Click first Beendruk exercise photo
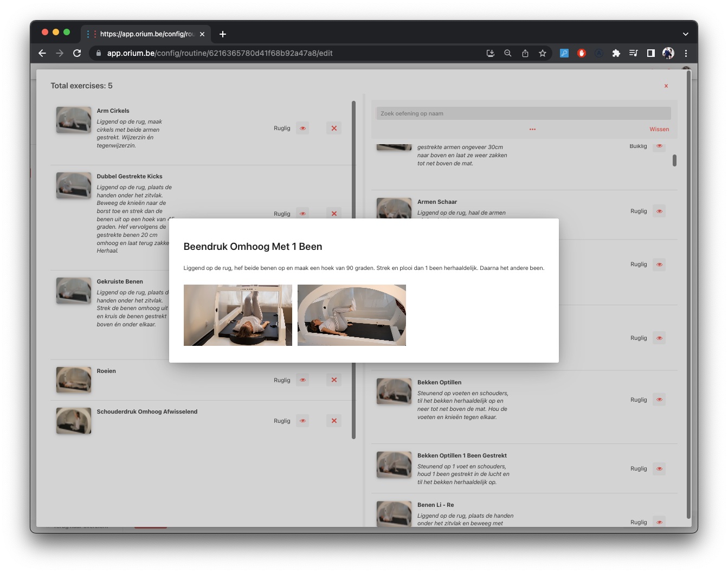 click(x=237, y=315)
